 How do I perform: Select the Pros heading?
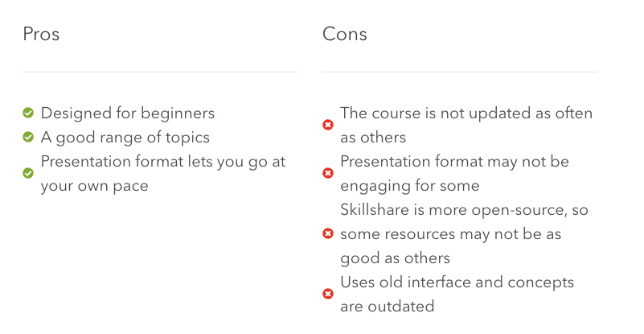pos(41,34)
